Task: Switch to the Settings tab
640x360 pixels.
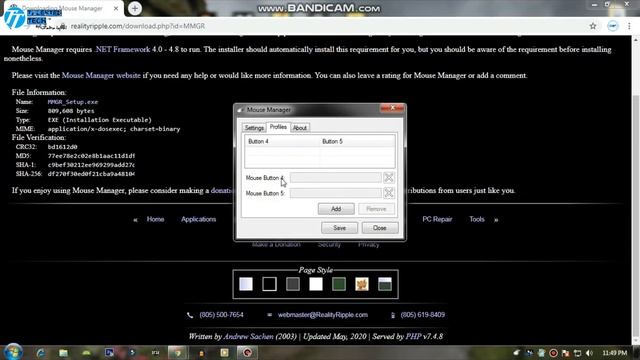Action: pyautogui.click(x=254, y=128)
